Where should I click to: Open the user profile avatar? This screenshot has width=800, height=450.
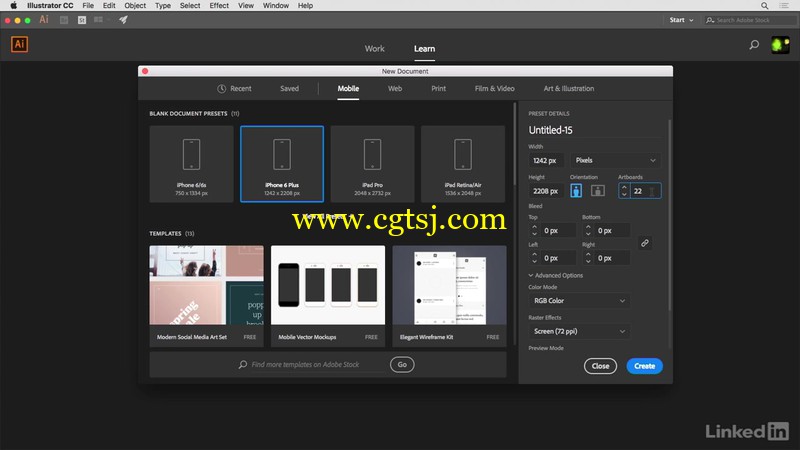point(780,45)
